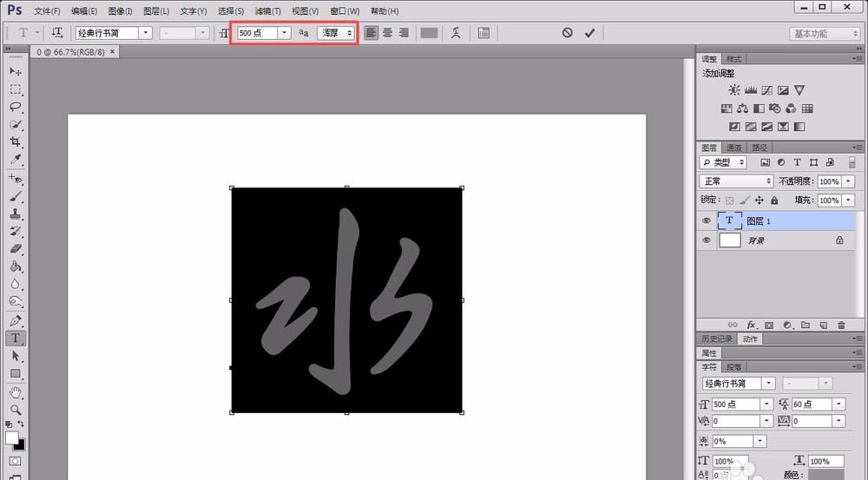
Task: Switch to 通道 tab
Action: (734, 148)
